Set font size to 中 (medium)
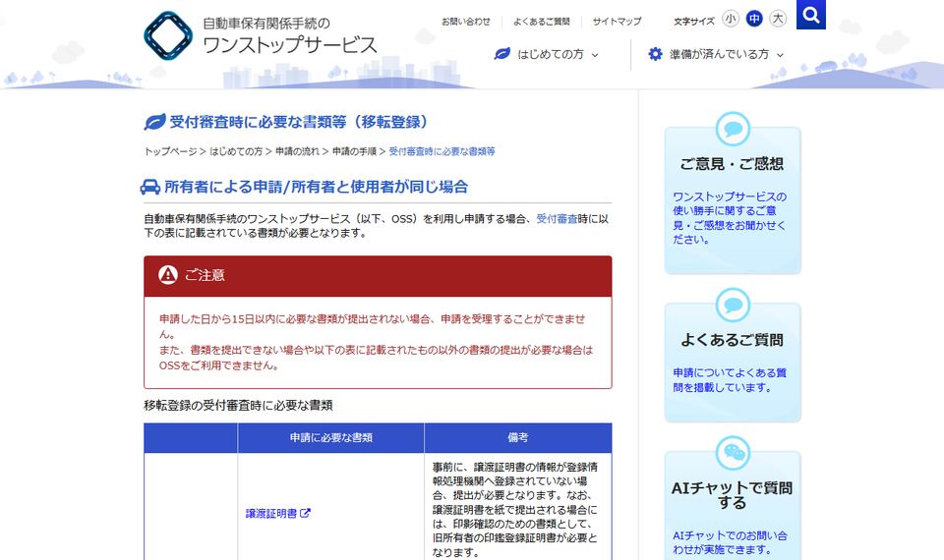944x560 pixels. point(754,19)
